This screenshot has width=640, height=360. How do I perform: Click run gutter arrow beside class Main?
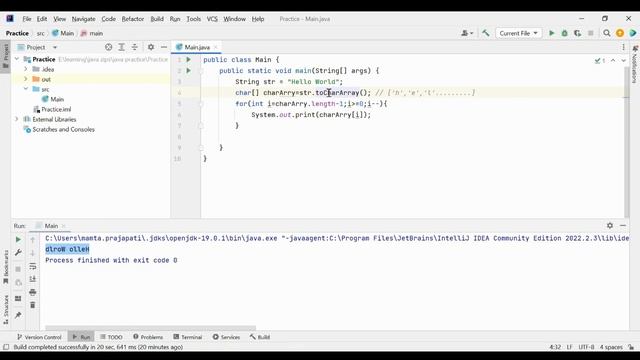(189, 60)
